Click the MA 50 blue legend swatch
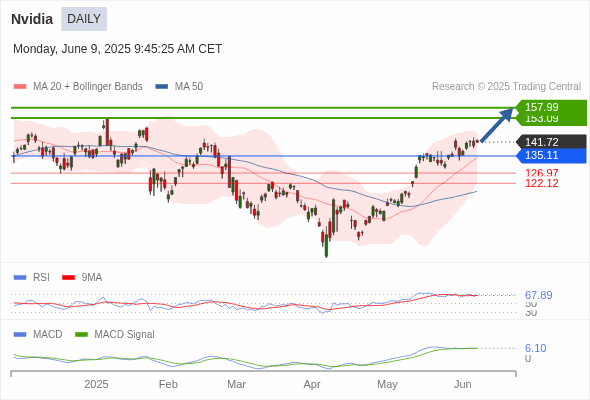This screenshot has width=590, height=400. click(161, 87)
